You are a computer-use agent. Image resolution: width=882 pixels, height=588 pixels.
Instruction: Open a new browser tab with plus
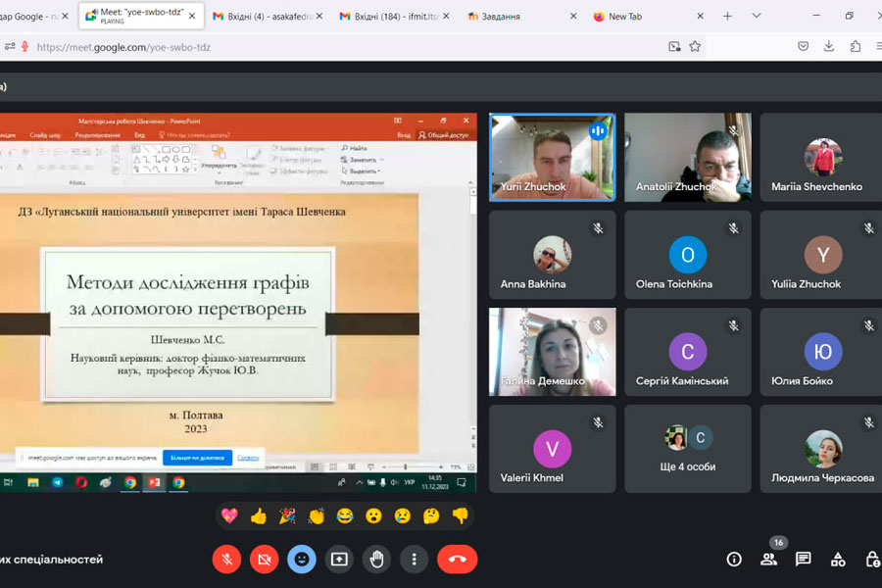point(727,17)
